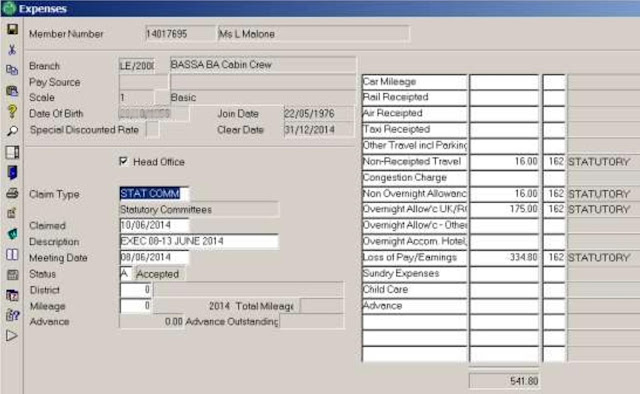Viewport: 640px width, 394px height.
Task: Click the total amount 541.80
Action: pyautogui.click(x=504, y=381)
